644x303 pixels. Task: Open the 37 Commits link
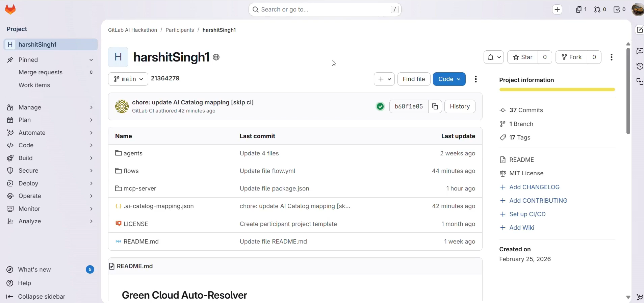(526, 110)
